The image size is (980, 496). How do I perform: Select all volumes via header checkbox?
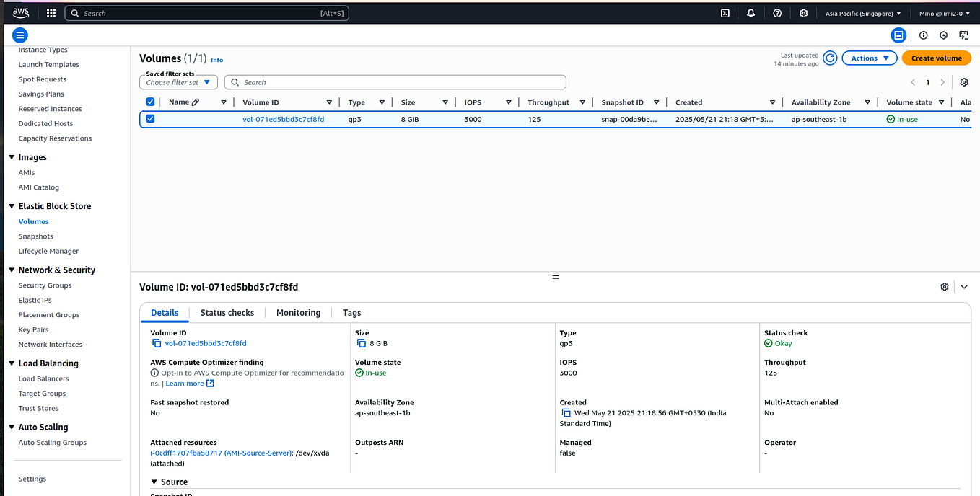pyautogui.click(x=150, y=102)
